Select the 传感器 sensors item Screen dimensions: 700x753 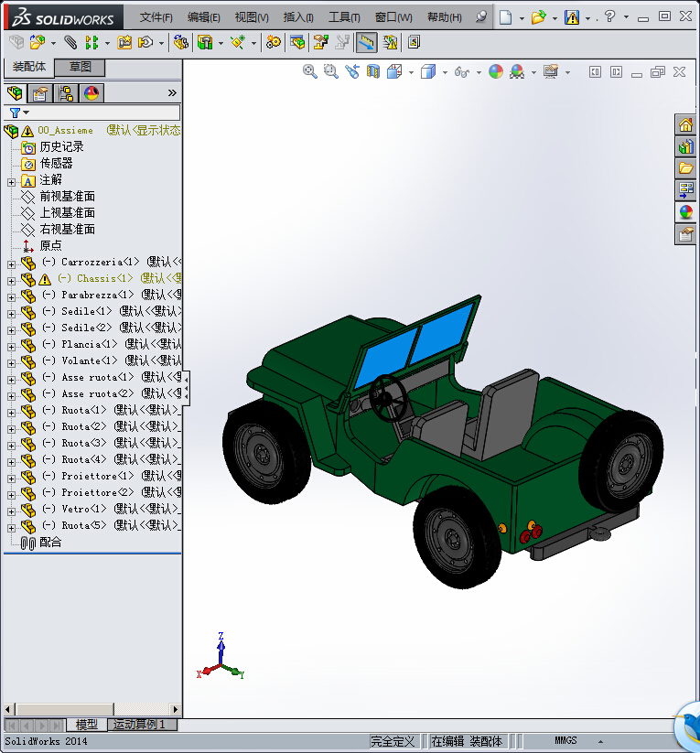click(x=56, y=163)
